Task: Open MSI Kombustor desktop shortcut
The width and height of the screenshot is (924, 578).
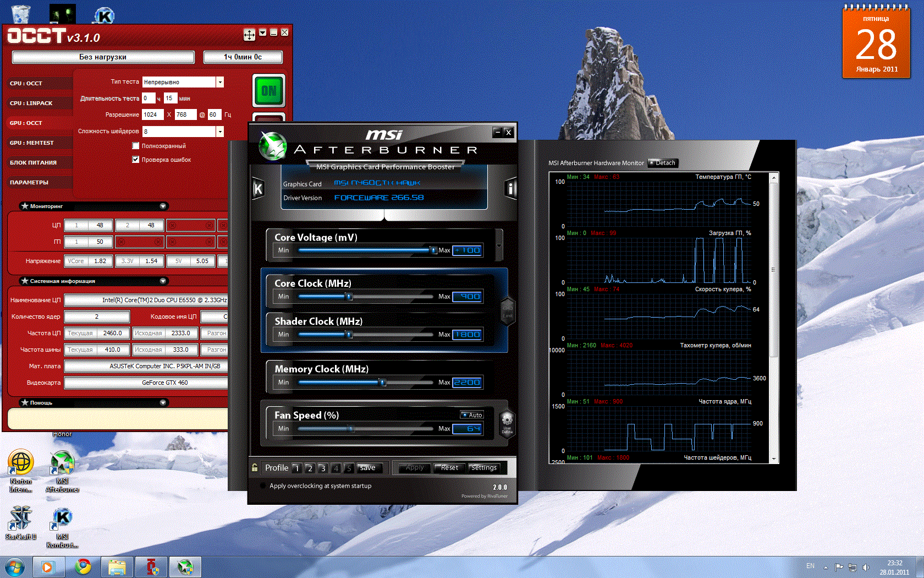Action: click(62, 527)
